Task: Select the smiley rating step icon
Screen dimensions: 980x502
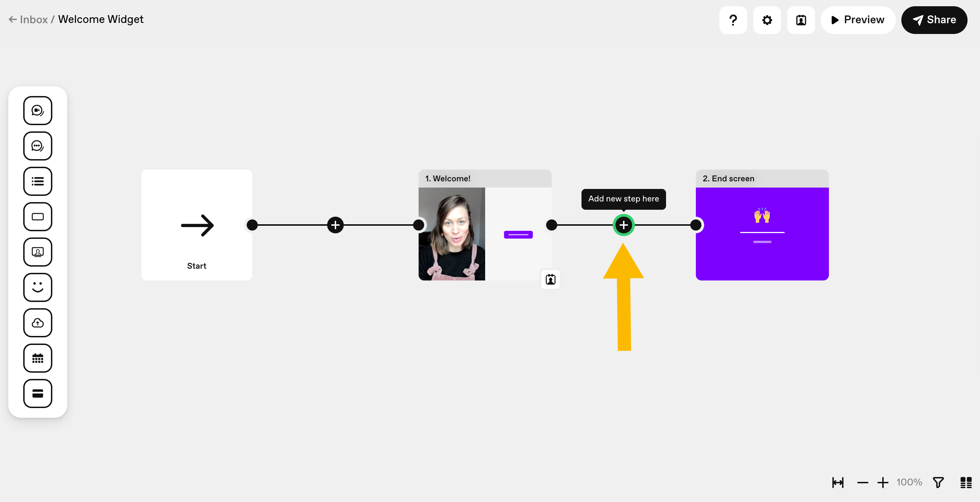Action: pyautogui.click(x=38, y=287)
